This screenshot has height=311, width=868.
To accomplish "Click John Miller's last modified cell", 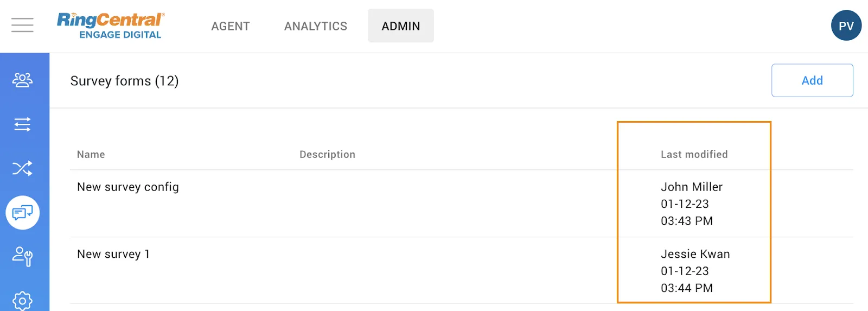I will coord(691,204).
